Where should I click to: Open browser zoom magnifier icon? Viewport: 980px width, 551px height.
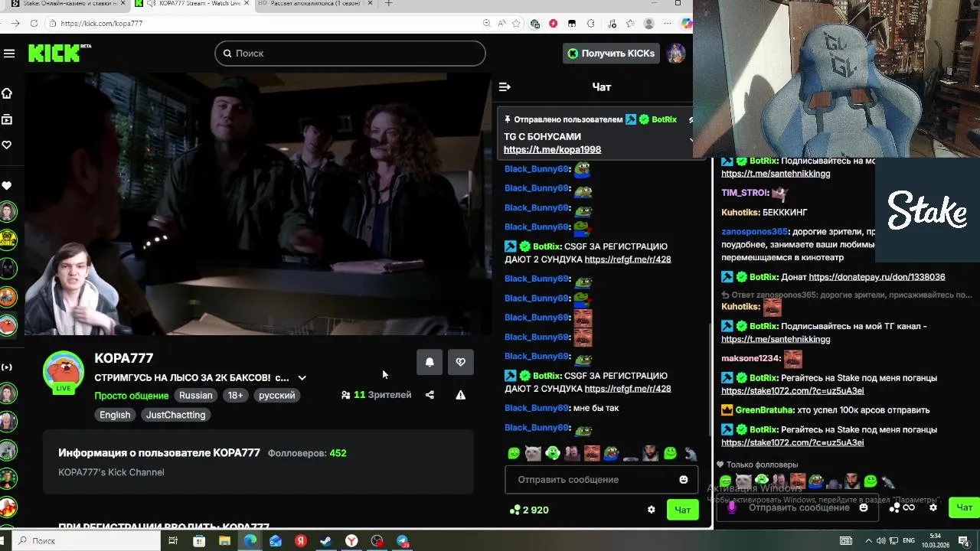pos(487,24)
